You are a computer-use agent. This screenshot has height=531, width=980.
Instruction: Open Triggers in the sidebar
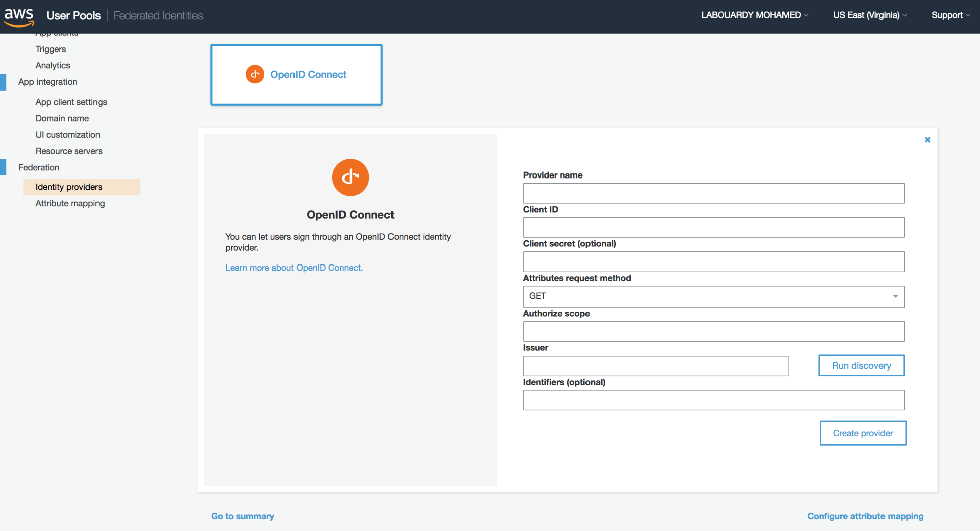pos(51,49)
